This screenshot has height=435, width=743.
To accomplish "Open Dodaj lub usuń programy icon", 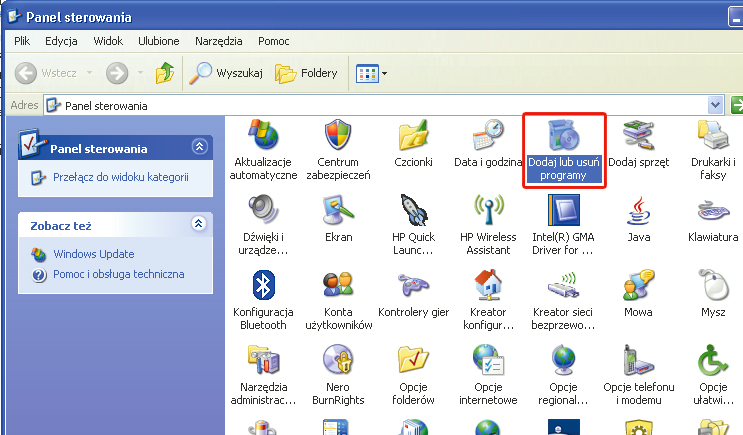I will 565,138.
